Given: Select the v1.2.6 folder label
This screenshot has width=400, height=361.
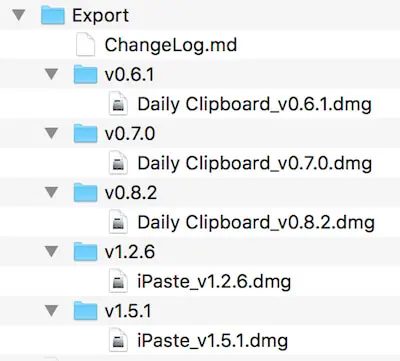Looking at the screenshot, I should [130, 252].
